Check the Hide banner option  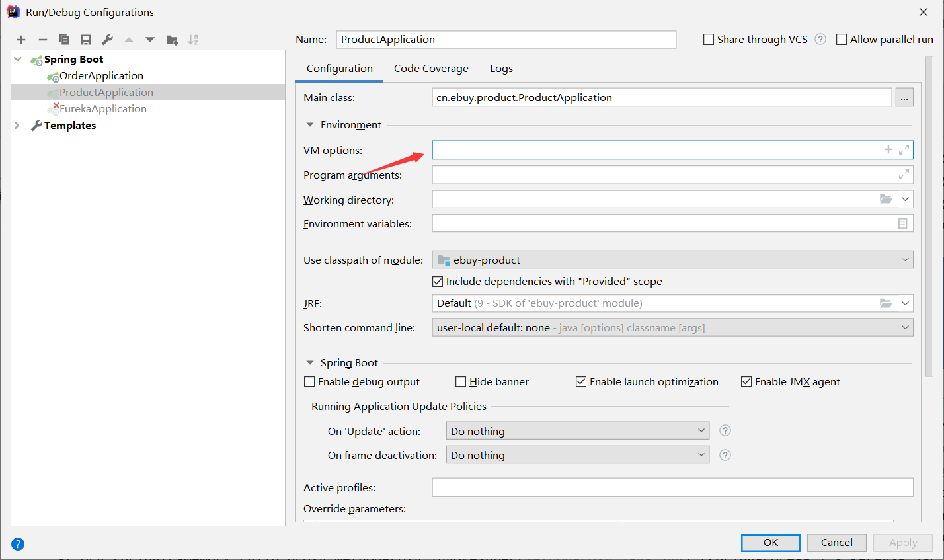point(461,381)
